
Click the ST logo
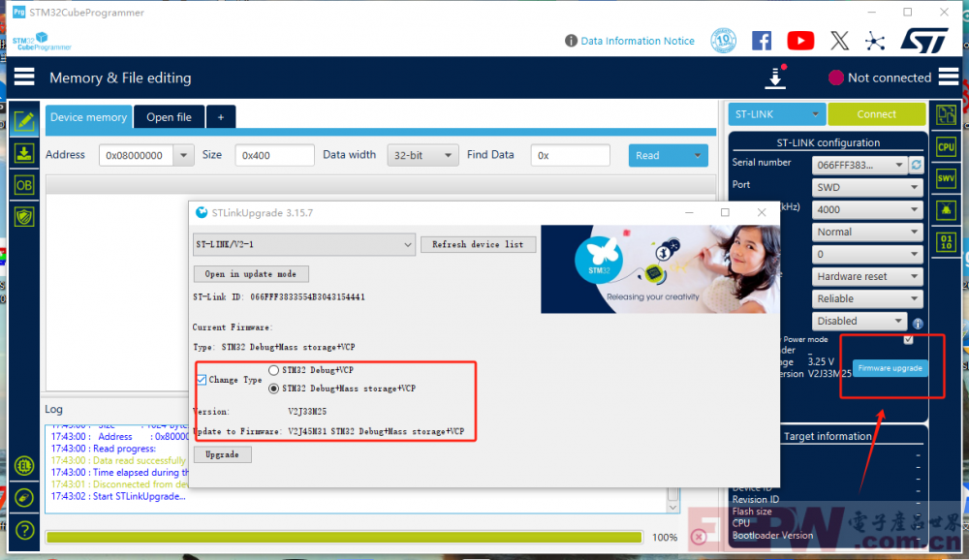click(x=924, y=41)
